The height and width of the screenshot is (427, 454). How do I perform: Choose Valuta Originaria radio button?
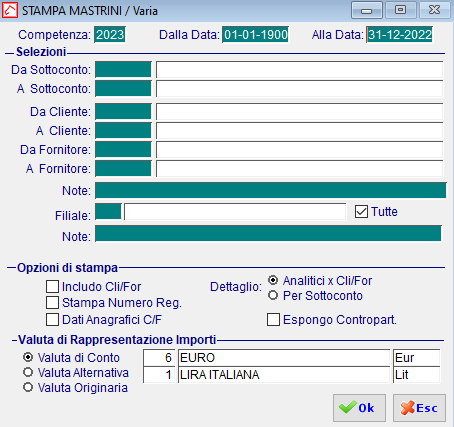[x=28, y=387]
